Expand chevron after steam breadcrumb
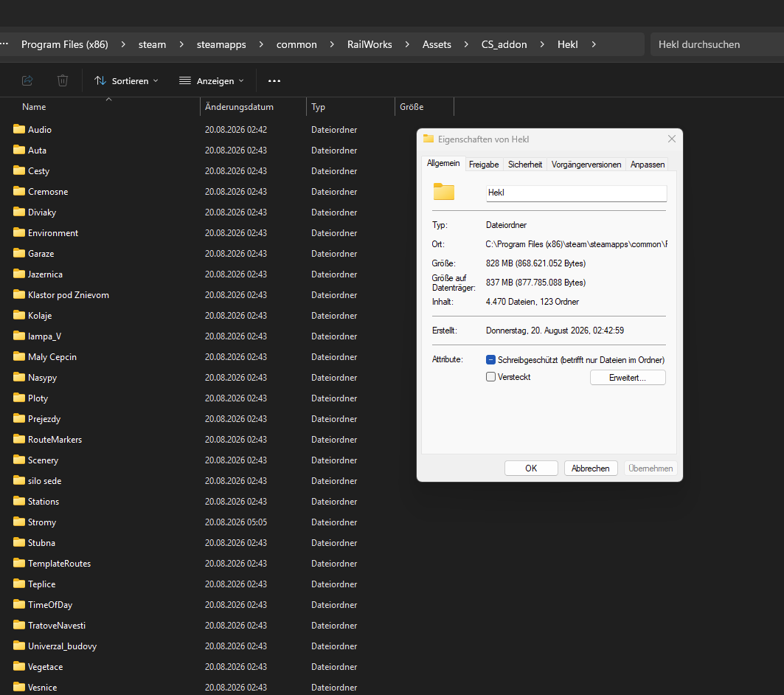This screenshot has width=784, height=695. (181, 44)
